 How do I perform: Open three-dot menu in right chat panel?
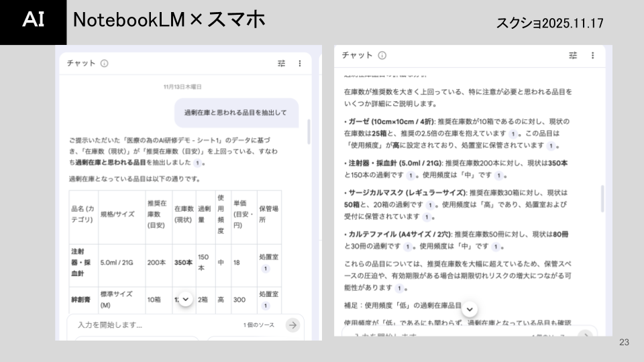tap(592, 56)
